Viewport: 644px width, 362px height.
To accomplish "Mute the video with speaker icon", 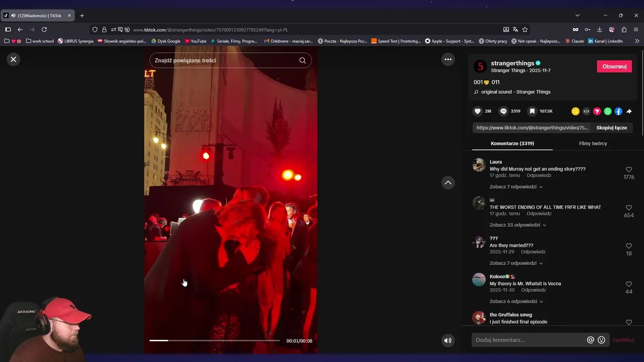I will [x=448, y=340].
